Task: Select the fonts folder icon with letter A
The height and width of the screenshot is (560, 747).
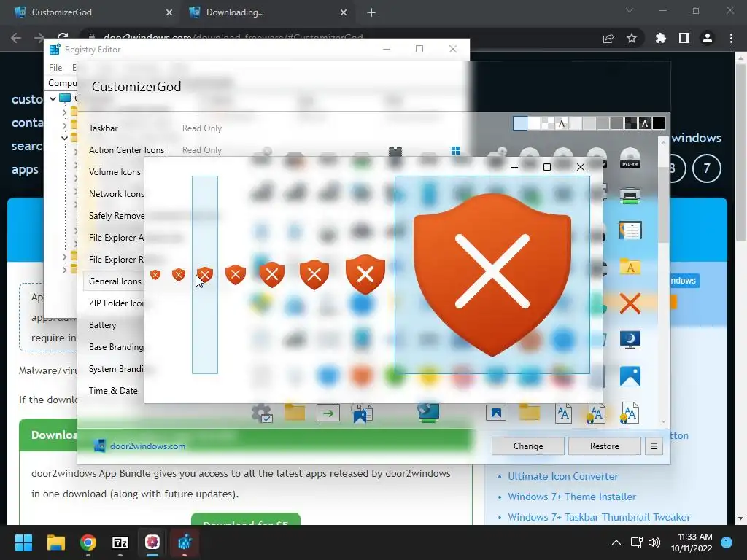Action: pyautogui.click(x=630, y=267)
